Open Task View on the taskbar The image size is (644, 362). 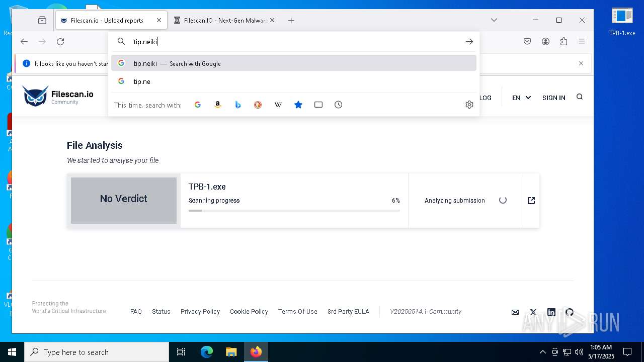182,352
